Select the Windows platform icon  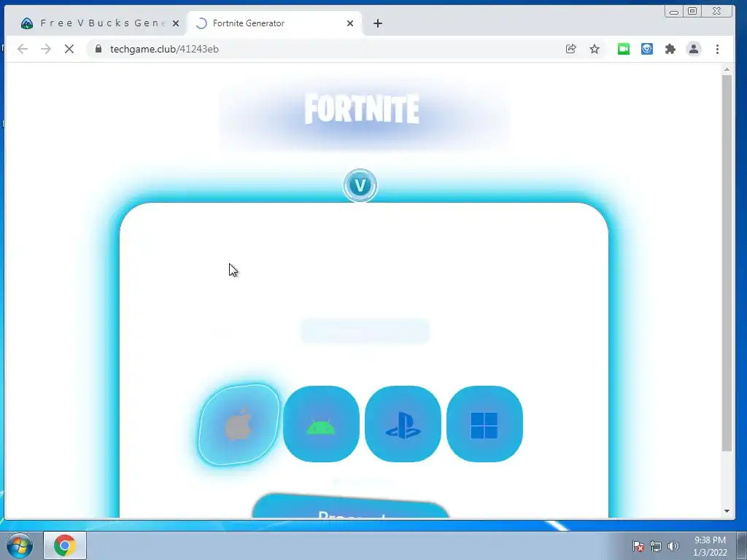coord(484,424)
